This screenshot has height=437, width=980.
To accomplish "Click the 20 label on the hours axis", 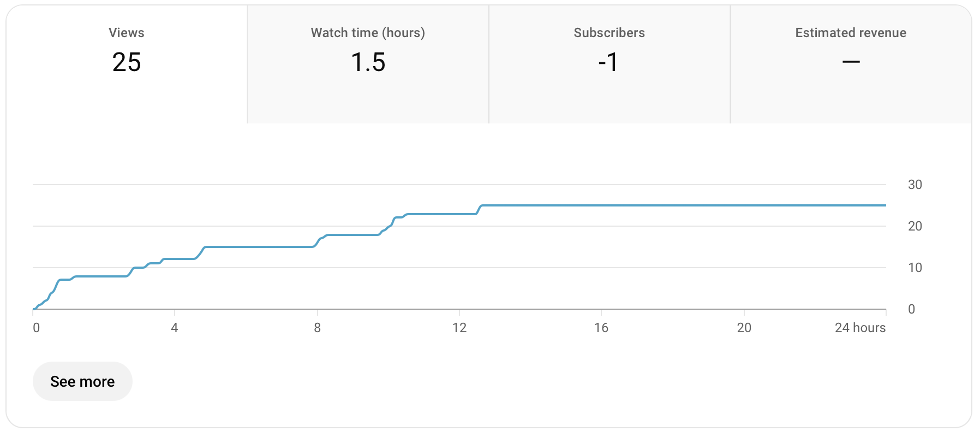I will click(744, 328).
